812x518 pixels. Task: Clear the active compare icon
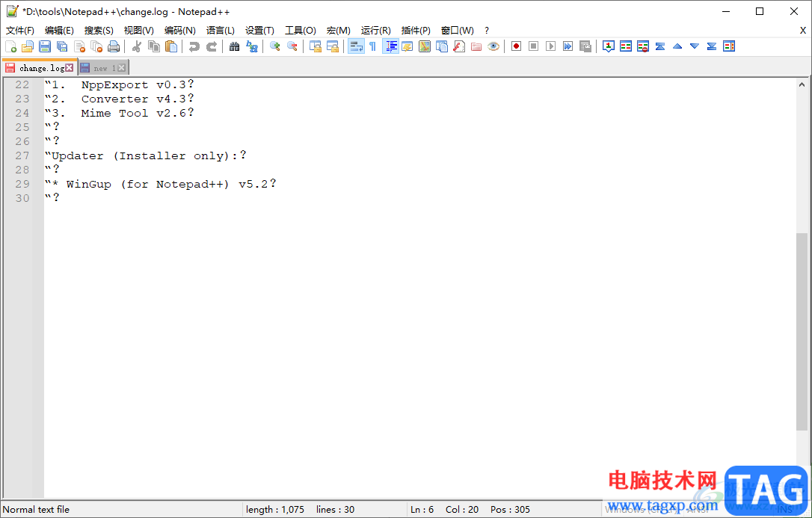pyautogui.click(x=643, y=46)
